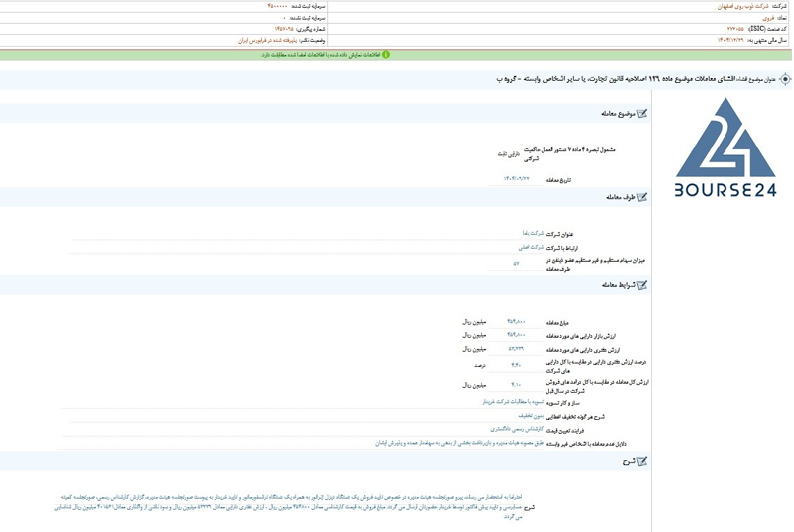Select tracking number 1457095
794x532 pixels.
283,29
